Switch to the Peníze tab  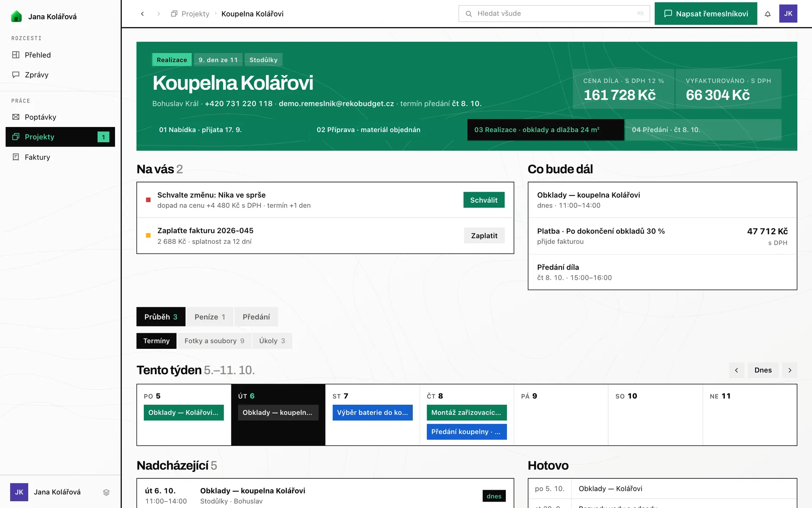click(x=210, y=317)
